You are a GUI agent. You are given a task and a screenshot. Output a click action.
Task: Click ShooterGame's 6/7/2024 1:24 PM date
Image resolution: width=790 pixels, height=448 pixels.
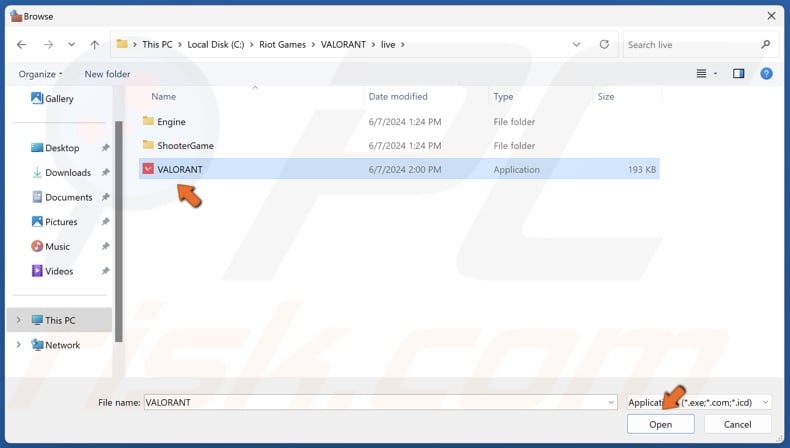tap(405, 146)
